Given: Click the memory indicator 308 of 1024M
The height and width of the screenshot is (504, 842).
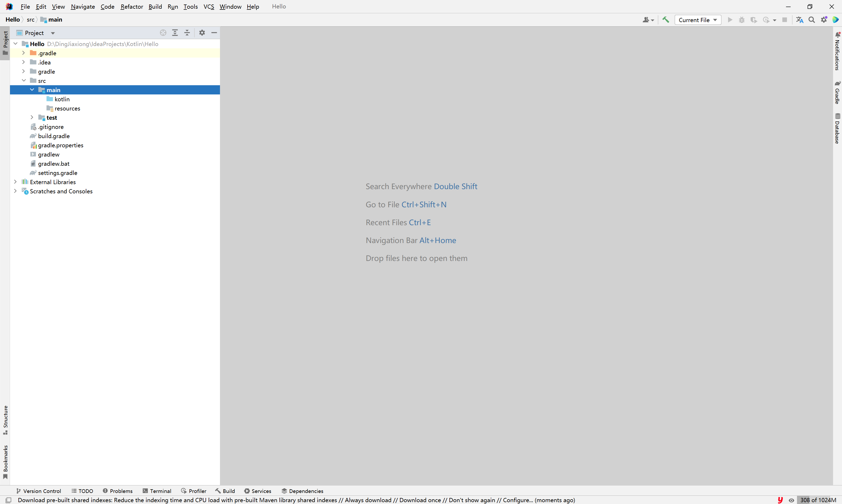Looking at the screenshot, I should click(818, 500).
